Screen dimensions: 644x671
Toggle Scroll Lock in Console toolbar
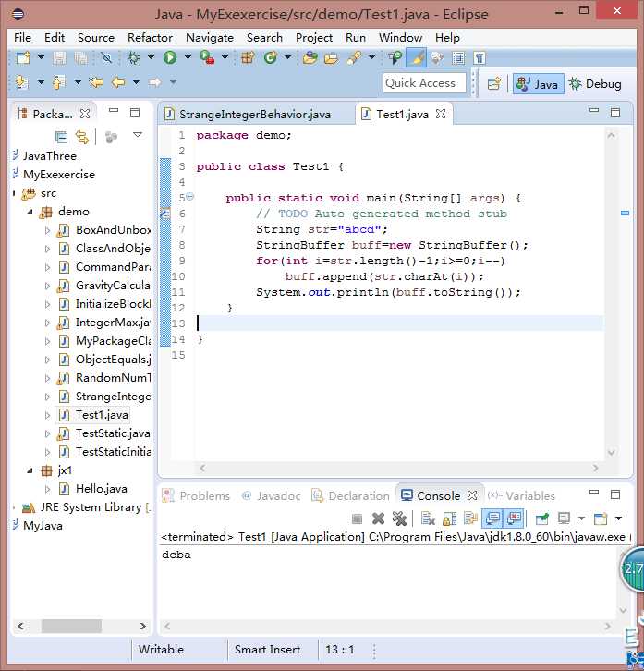449,518
